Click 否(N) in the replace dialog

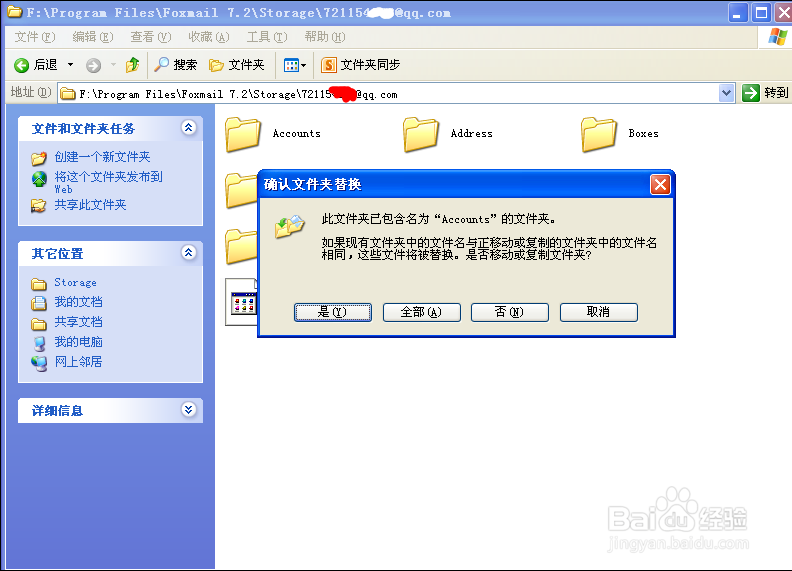pyautogui.click(x=510, y=312)
